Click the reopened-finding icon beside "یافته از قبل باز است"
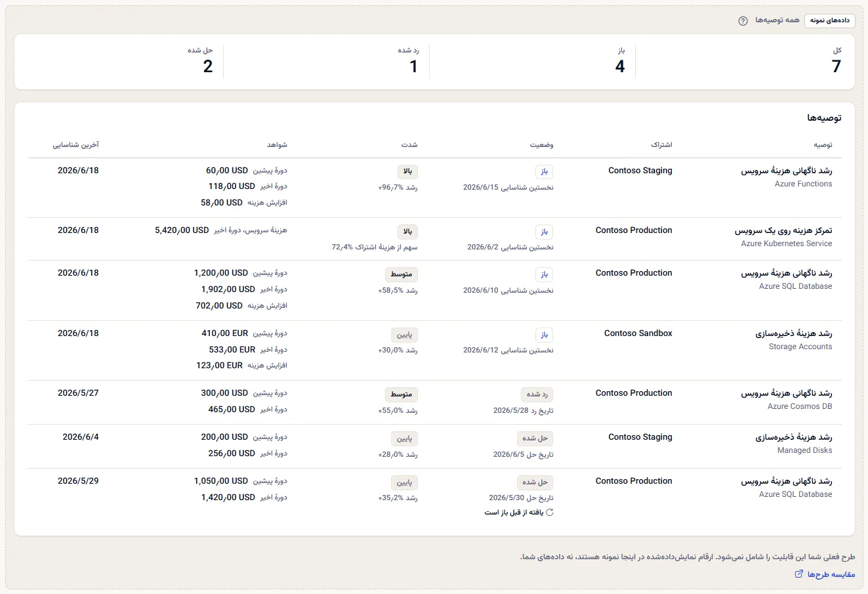868x594 pixels. pos(550,513)
